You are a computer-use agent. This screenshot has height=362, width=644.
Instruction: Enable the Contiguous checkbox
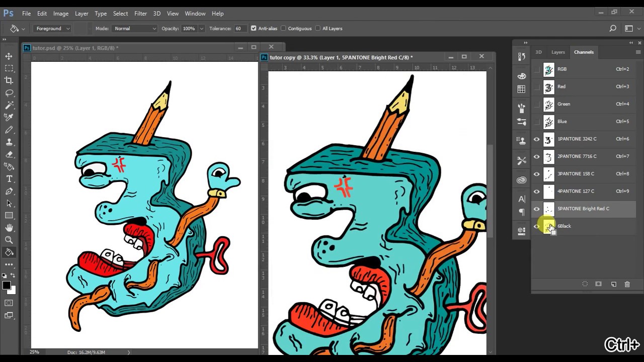(283, 29)
